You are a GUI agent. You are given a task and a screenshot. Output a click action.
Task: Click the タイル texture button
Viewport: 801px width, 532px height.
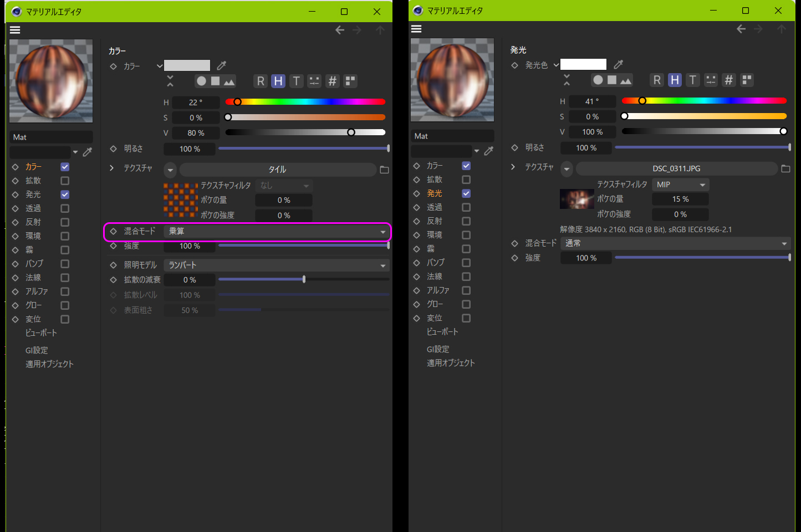(x=277, y=170)
